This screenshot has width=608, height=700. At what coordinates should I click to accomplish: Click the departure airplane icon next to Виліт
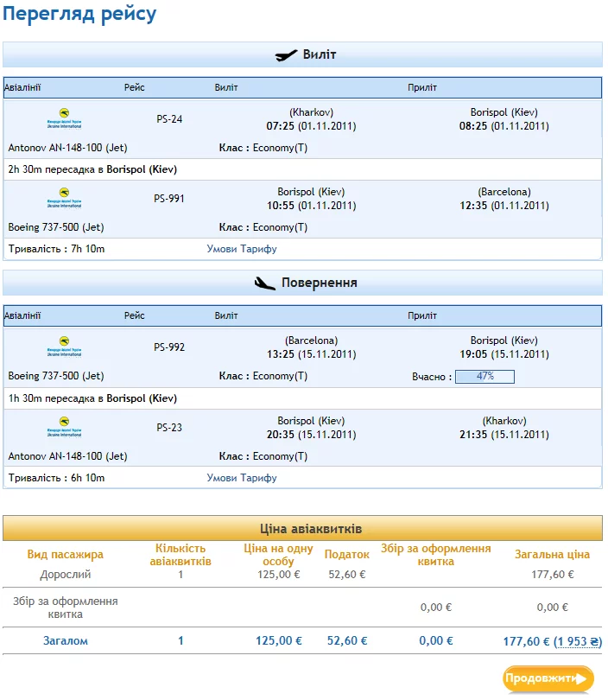point(286,55)
